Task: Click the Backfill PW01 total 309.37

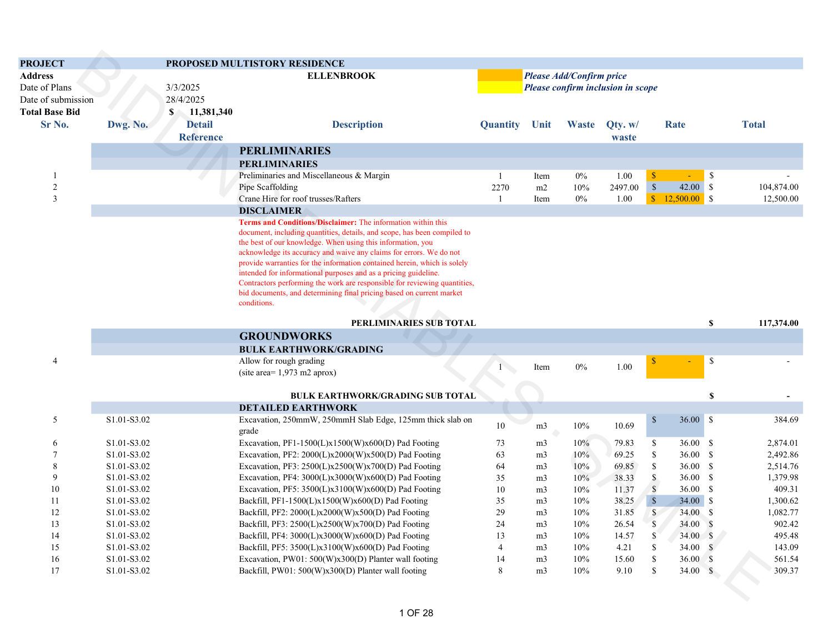Action: pyautogui.click(x=786, y=571)
